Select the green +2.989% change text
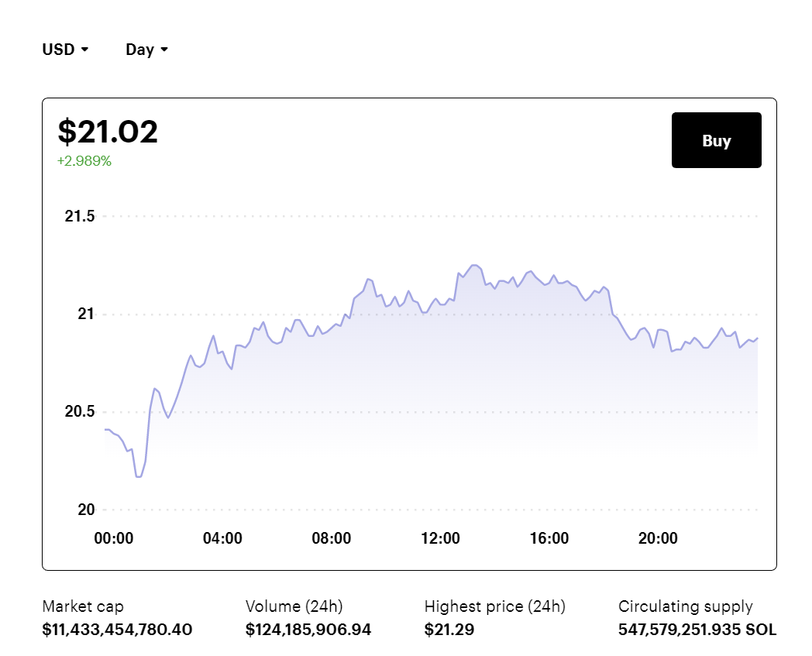 click(84, 161)
